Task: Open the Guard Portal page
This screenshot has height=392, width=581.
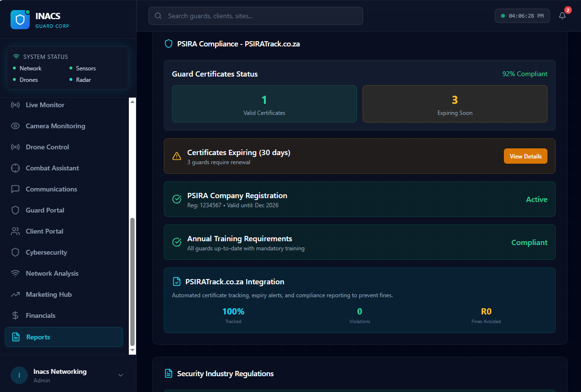Action: 64,210
